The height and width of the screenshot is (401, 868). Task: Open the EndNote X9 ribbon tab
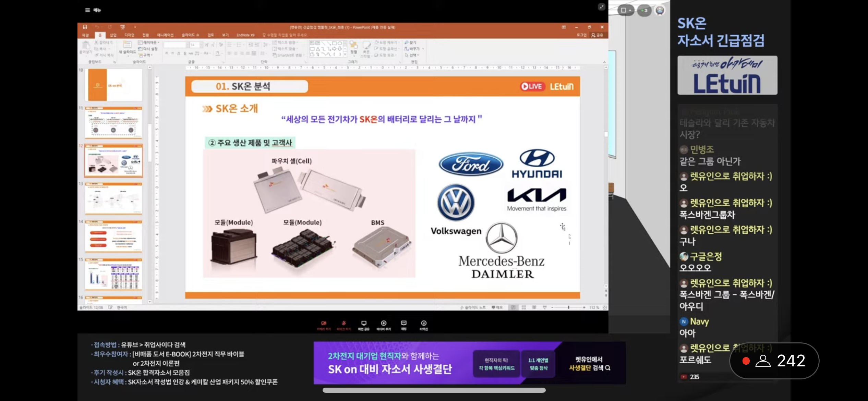245,35
